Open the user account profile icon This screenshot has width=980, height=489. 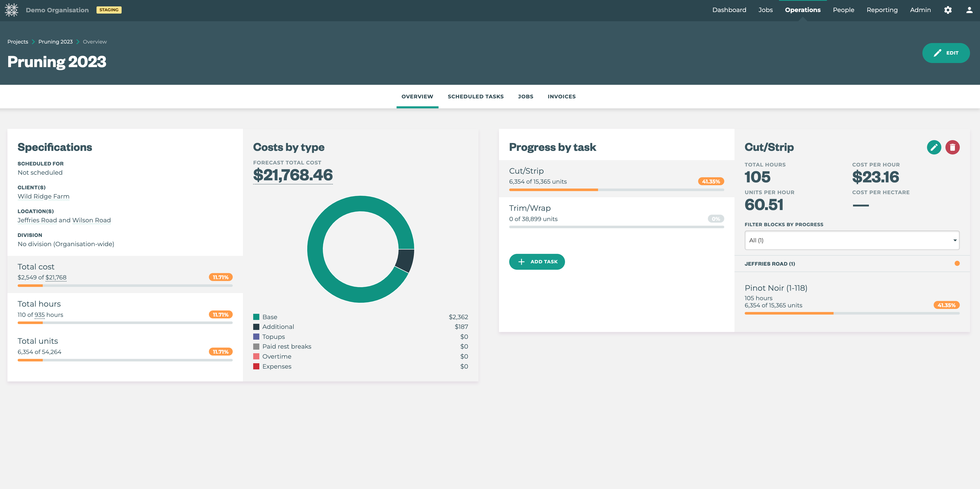point(969,10)
